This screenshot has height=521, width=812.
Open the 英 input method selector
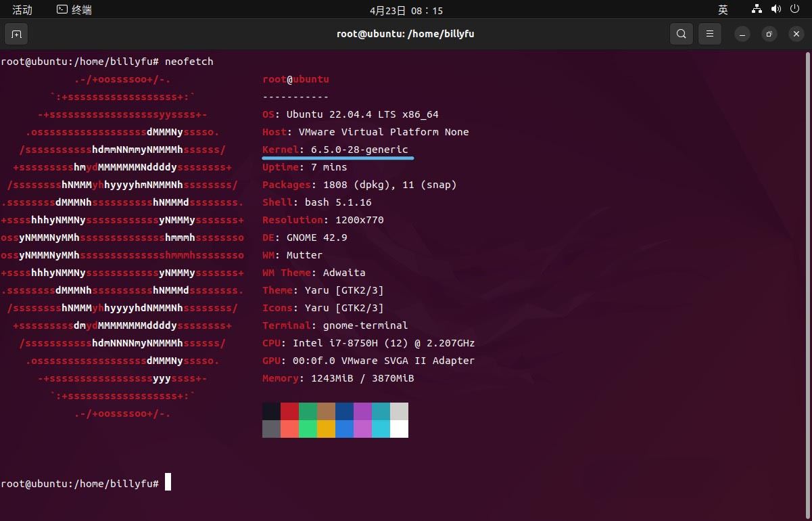tap(723, 9)
